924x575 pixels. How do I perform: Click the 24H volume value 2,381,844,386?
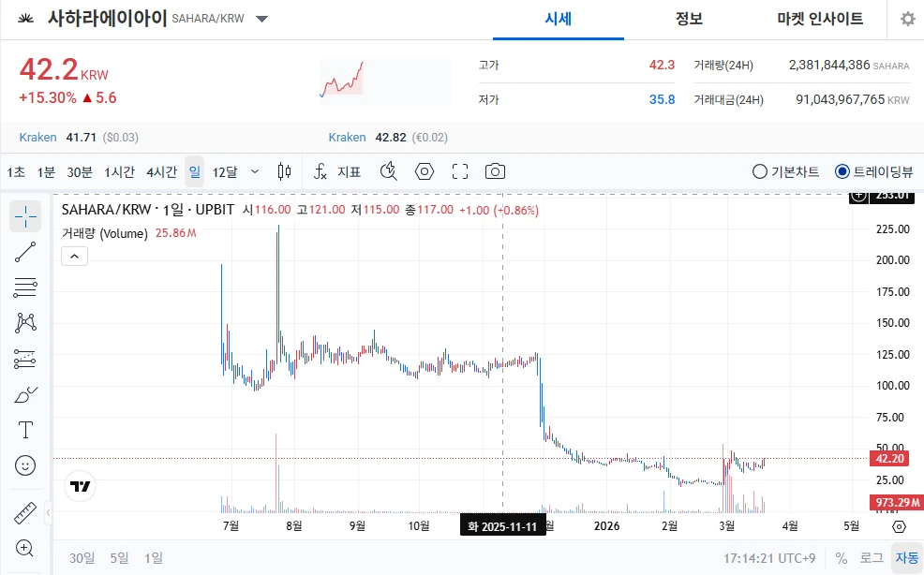coord(829,65)
